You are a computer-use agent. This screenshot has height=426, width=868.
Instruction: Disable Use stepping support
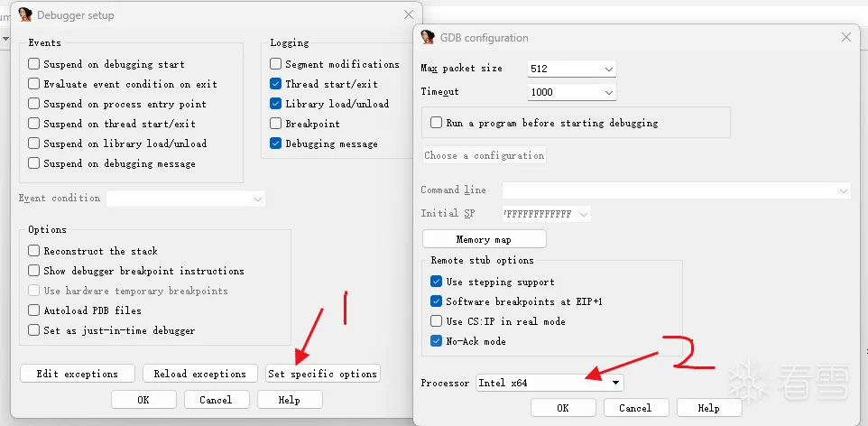437,282
